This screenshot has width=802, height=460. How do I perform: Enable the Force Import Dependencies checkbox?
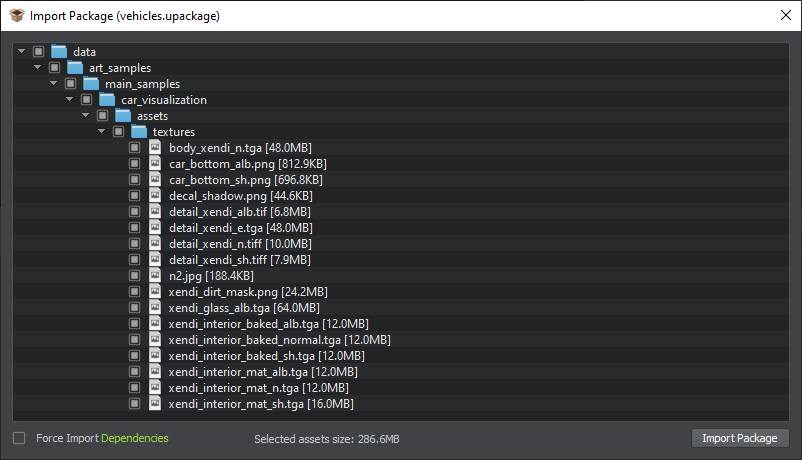19,438
